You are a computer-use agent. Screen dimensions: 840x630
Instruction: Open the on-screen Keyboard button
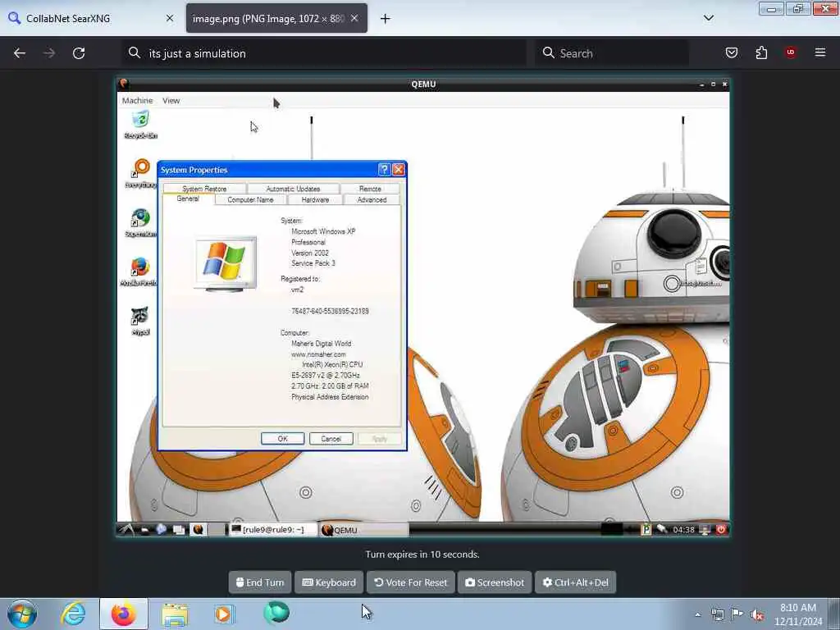(329, 582)
